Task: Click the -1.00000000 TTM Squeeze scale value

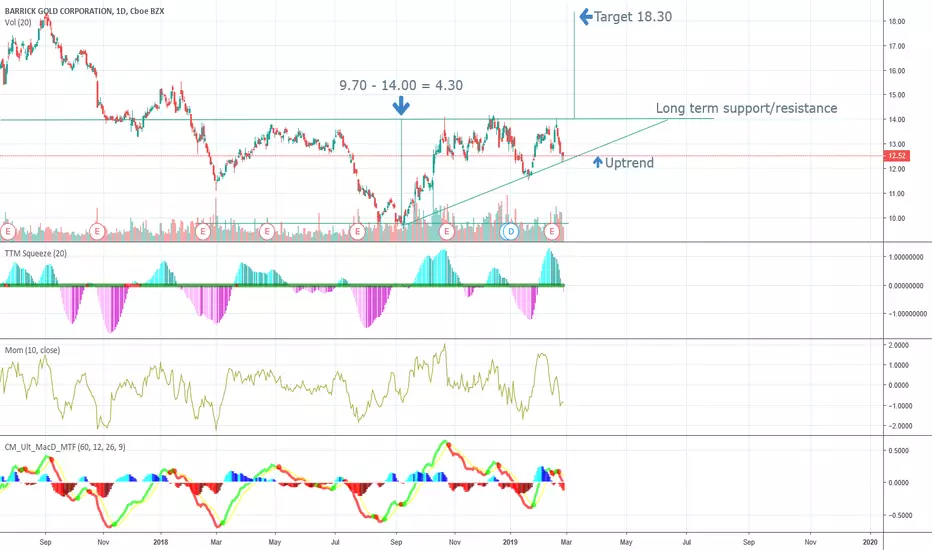Action: pos(907,314)
